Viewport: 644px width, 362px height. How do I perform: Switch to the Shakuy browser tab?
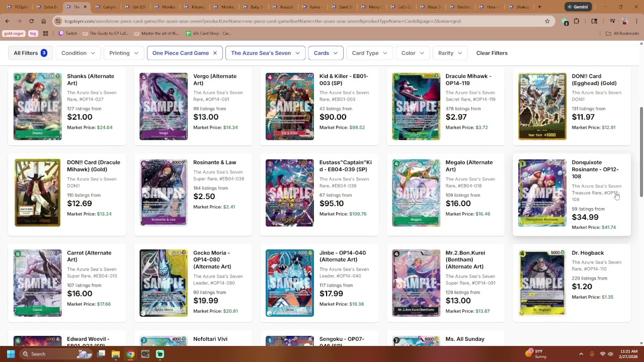tap(521, 7)
